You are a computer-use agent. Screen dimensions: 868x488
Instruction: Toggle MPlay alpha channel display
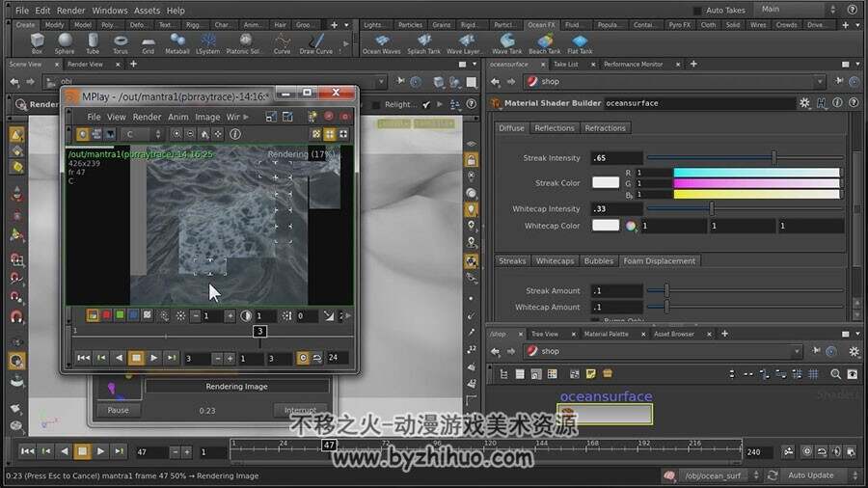(148, 314)
